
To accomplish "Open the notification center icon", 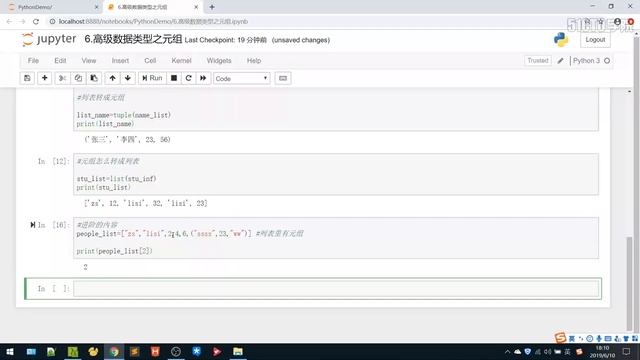I will (627, 351).
